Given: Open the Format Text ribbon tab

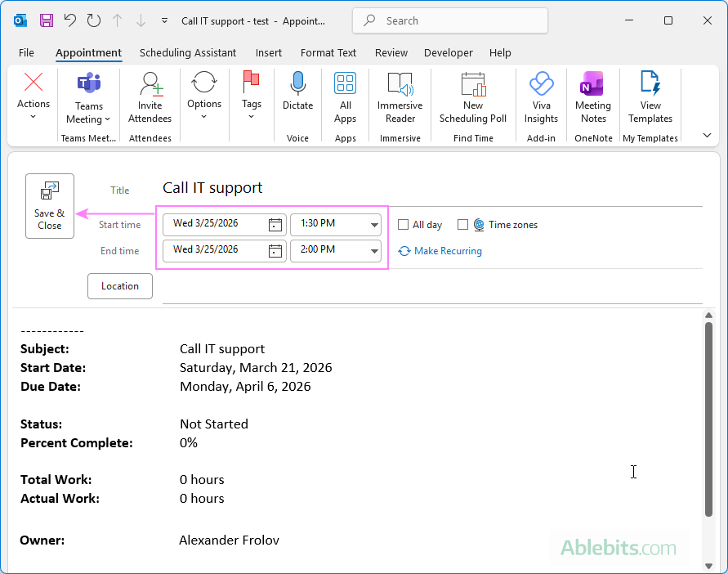Looking at the screenshot, I should point(328,52).
